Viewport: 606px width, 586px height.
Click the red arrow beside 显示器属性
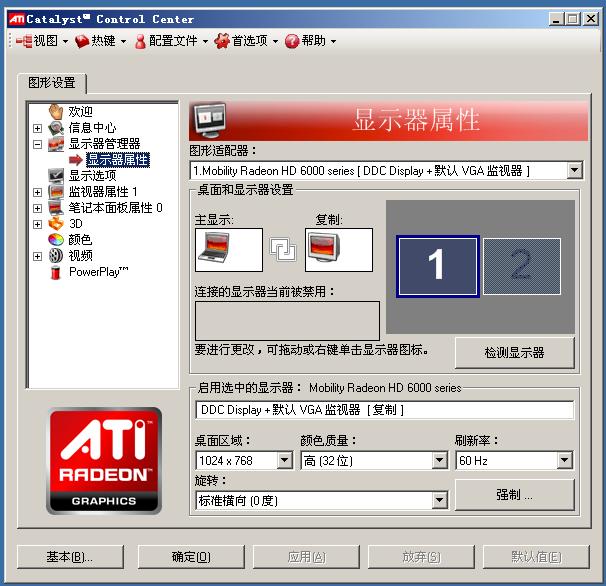[x=76, y=160]
